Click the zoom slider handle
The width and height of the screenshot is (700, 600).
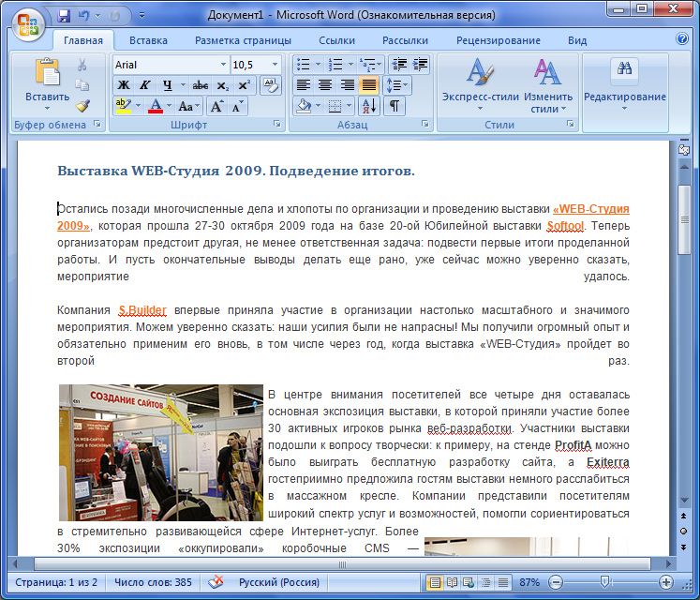pos(605,581)
